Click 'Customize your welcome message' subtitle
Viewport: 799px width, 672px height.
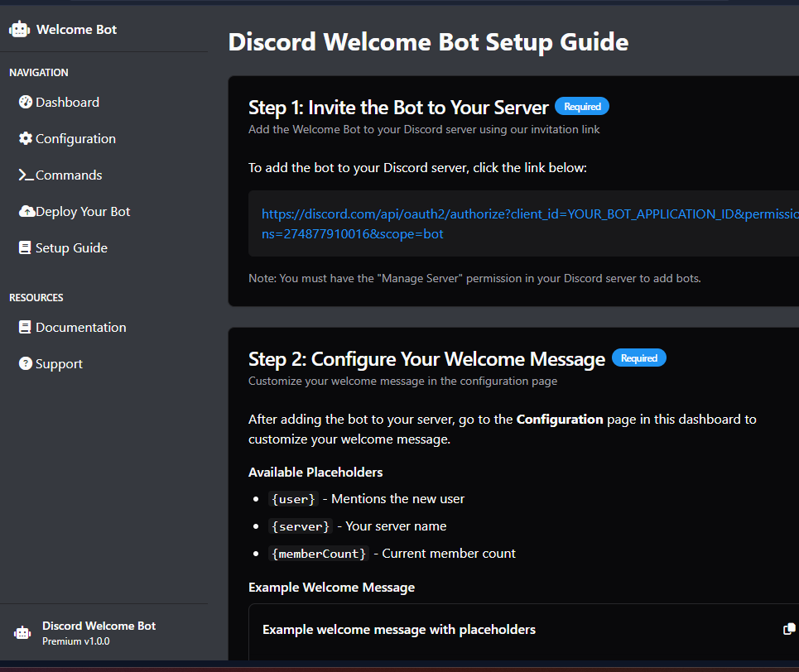402,381
